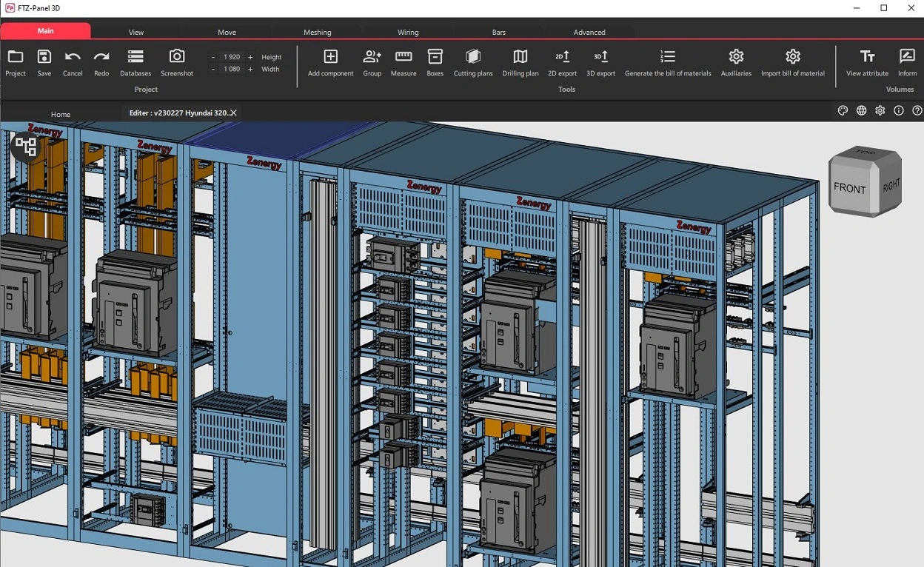
Task: Switch to the Meshing tab
Action: [x=318, y=33]
